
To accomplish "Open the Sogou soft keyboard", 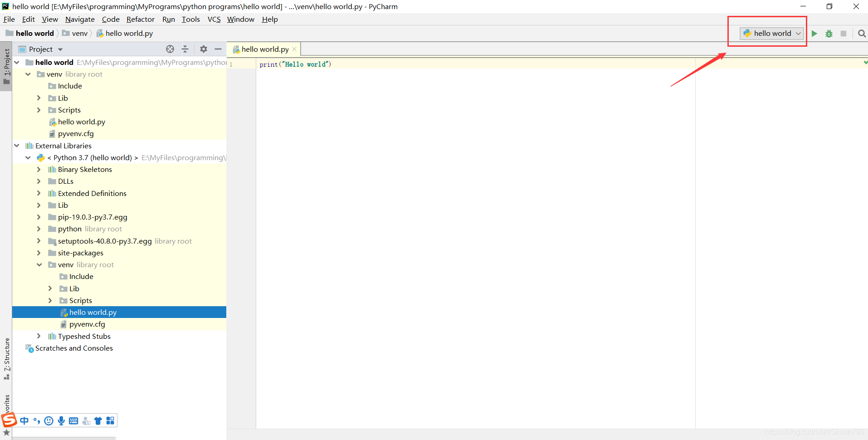I will (x=73, y=421).
